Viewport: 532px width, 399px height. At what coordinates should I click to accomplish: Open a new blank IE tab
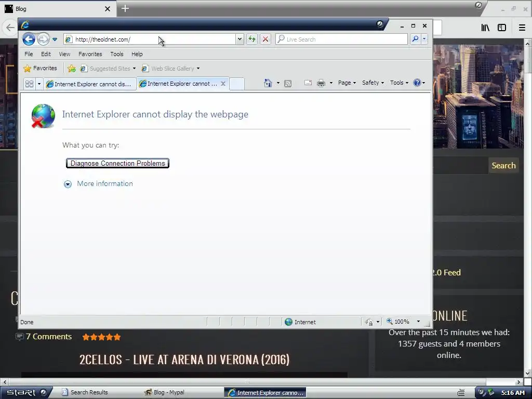tap(237, 84)
